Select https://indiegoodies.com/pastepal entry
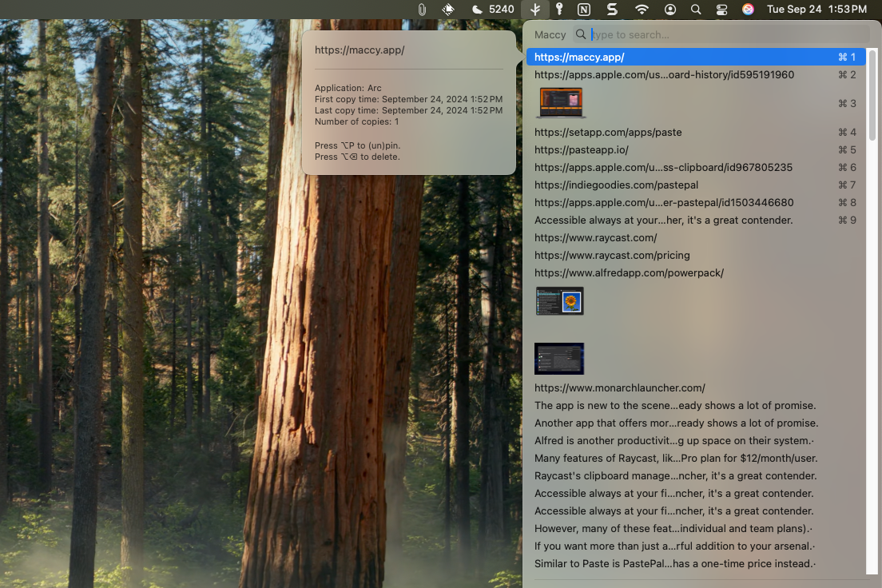The width and height of the screenshot is (882, 588). pos(696,185)
